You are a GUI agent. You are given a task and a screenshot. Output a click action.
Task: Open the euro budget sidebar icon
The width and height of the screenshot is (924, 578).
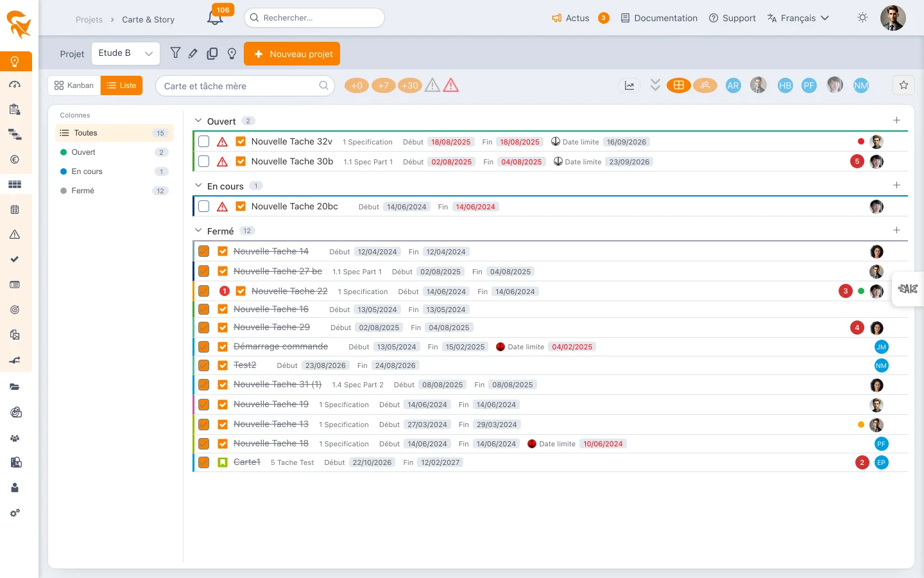tap(15, 159)
